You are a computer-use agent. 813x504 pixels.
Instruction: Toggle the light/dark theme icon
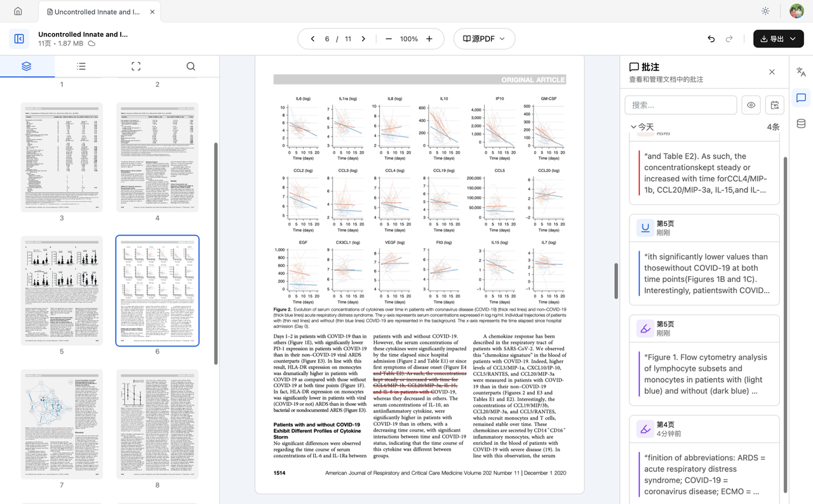point(765,11)
